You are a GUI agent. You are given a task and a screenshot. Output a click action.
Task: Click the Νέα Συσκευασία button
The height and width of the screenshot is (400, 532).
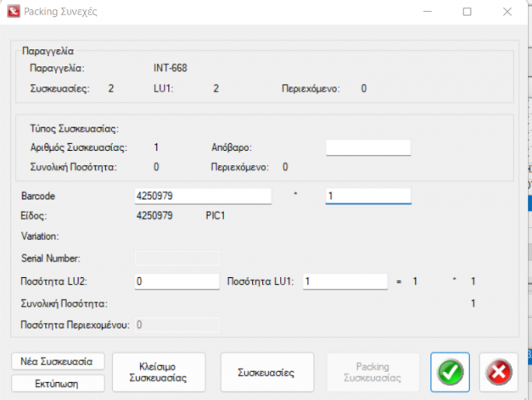click(x=58, y=361)
